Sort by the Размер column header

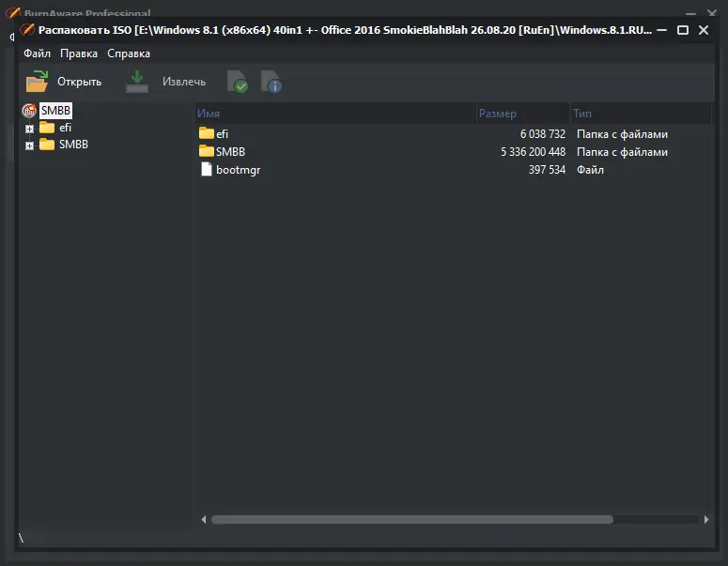click(x=523, y=114)
